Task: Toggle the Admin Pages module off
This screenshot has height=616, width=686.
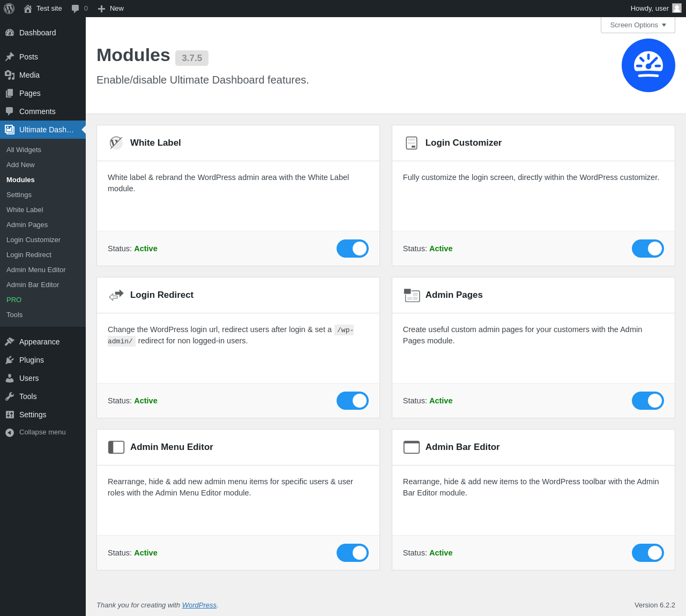Action: (x=648, y=401)
